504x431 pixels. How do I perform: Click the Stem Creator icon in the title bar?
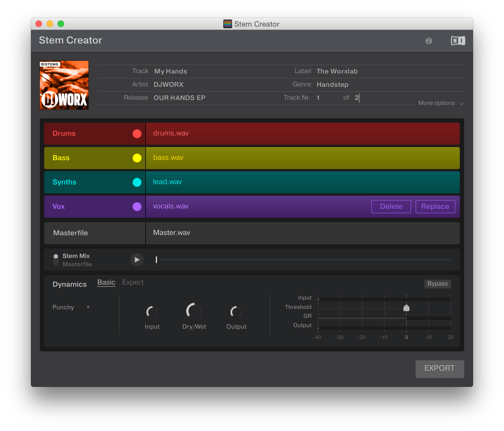227,24
